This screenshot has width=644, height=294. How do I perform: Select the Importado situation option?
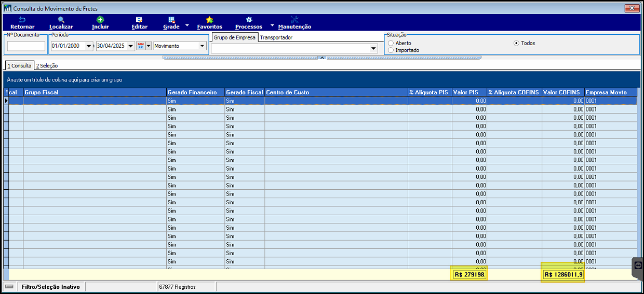coord(391,50)
